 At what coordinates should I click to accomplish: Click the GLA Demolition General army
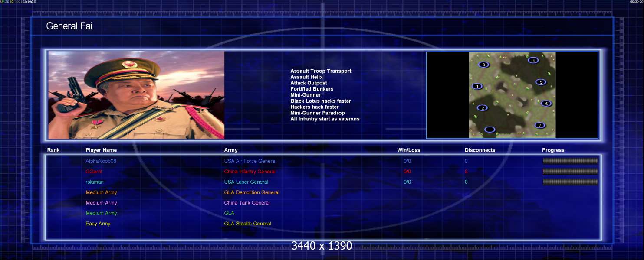(x=252, y=192)
